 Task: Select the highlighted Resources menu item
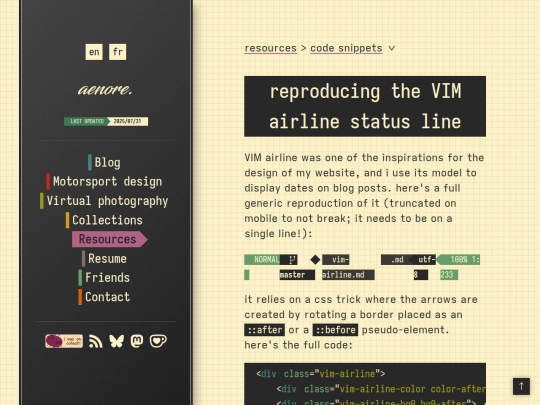[109, 239]
